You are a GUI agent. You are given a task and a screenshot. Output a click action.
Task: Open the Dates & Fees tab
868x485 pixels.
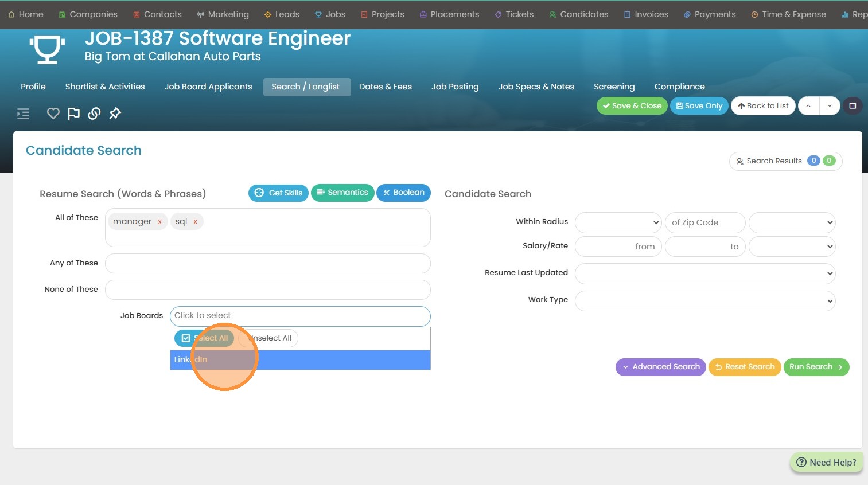click(386, 87)
